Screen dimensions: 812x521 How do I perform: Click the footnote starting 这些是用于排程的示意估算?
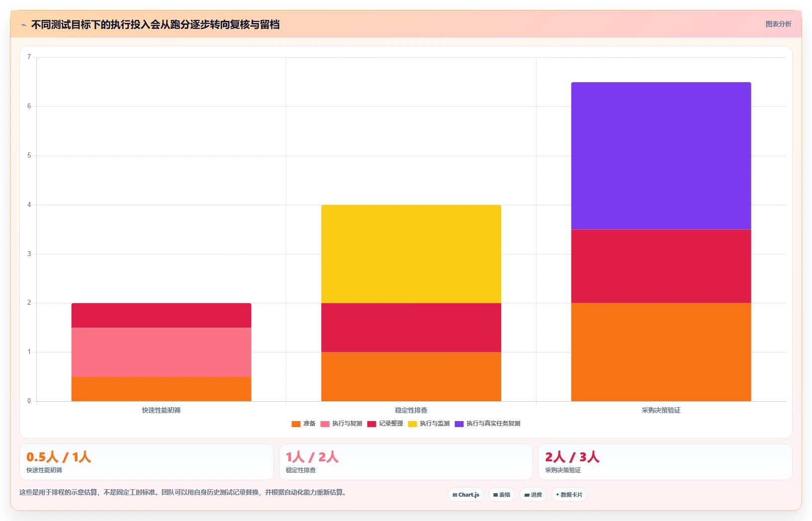(x=183, y=492)
